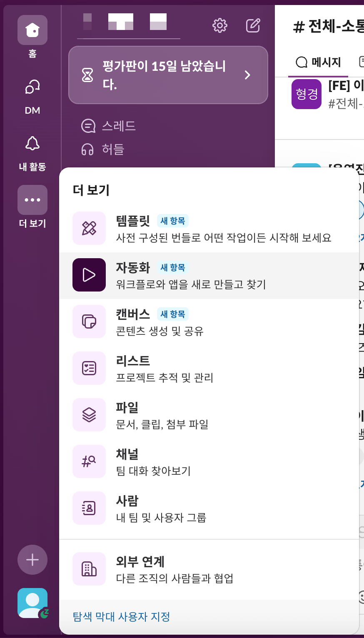
Task: Select 캔버스 menu entry title
Action: 133,314
